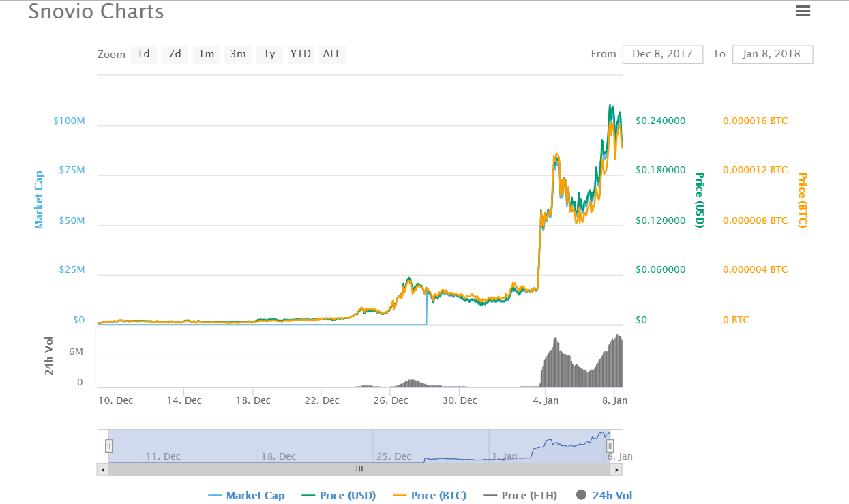Select YTD zoom range
Image resolution: width=849 pixels, height=504 pixels.
[301, 54]
